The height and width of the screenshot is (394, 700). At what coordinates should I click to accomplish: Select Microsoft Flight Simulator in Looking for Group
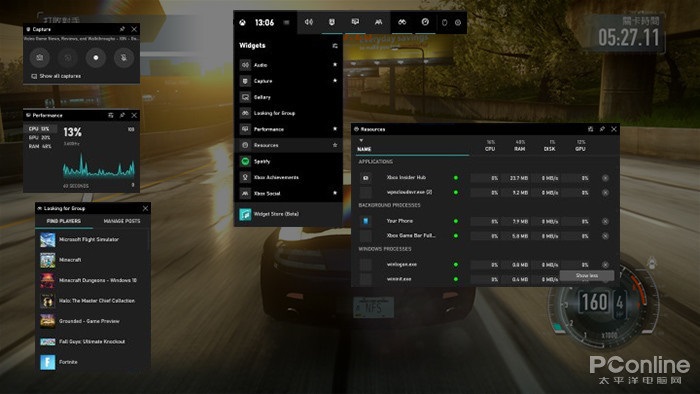(92, 240)
